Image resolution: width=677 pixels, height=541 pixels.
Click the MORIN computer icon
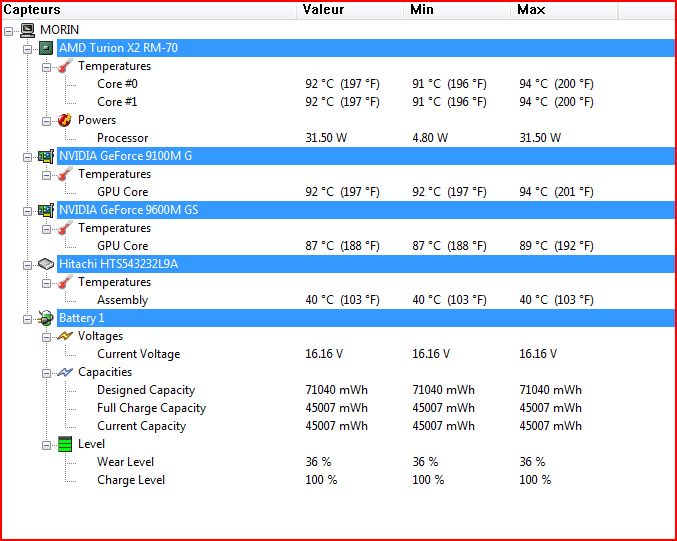coord(27,30)
